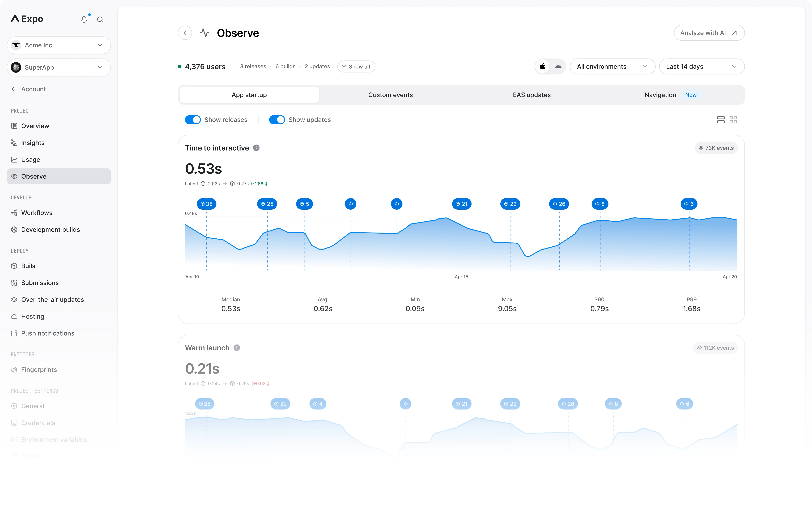Toggle the Show releases switch
Screen dimensions: 812x511
click(x=193, y=120)
